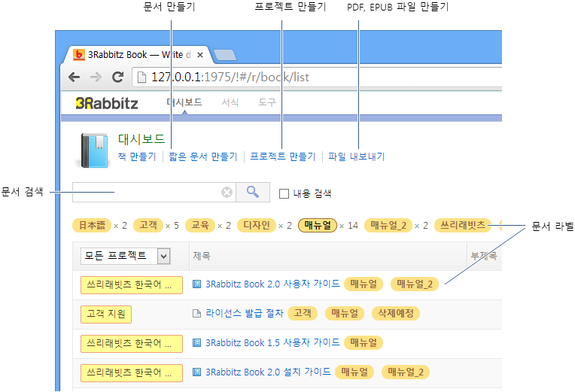Open the 모든 프로젝트 dropdown

pyautogui.click(x=126, y=256)
